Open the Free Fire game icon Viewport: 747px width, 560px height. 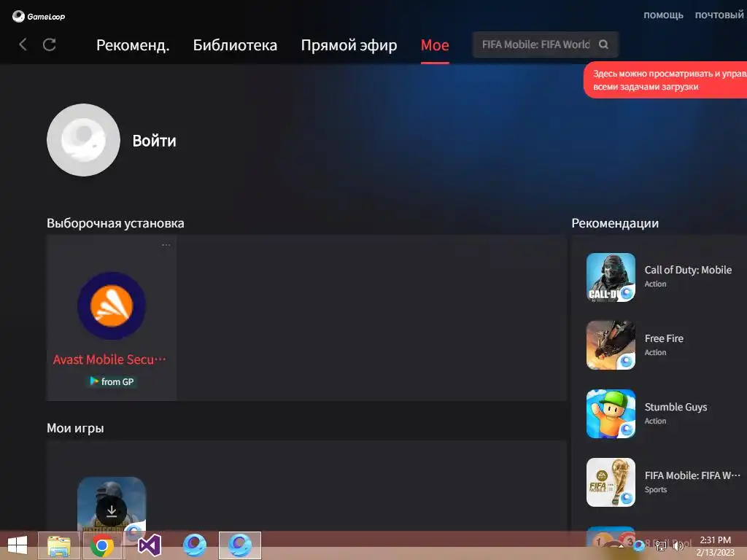point(611,346)
